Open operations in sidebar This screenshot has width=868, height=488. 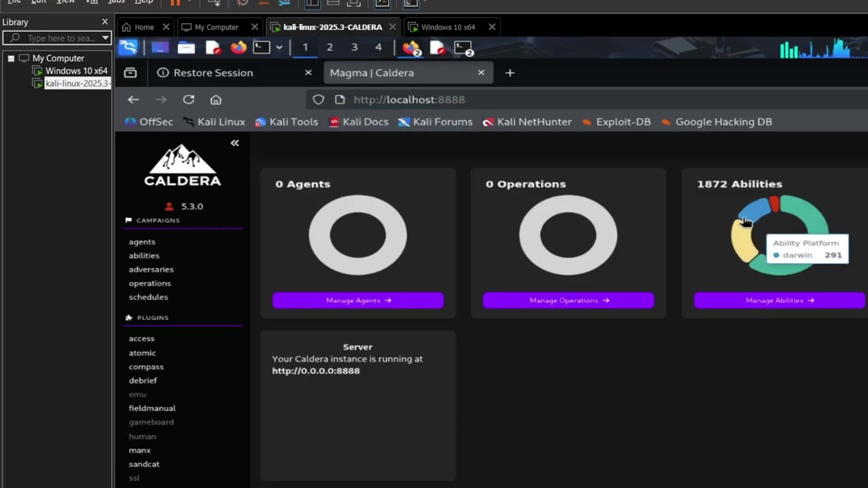point(150,283)
